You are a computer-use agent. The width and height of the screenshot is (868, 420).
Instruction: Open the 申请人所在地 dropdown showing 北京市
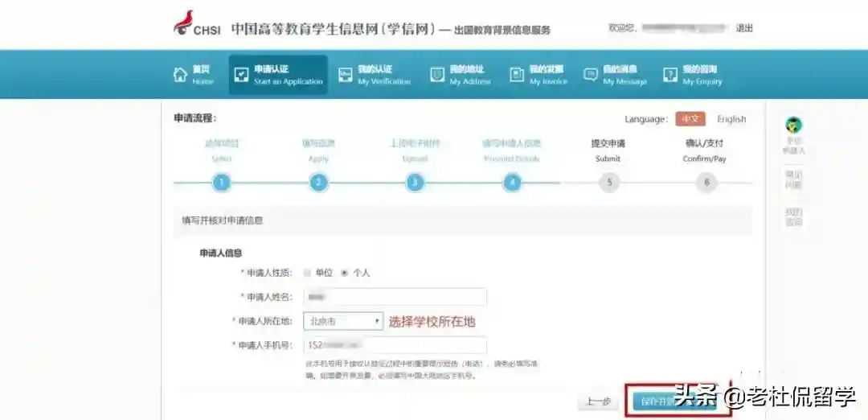pos(342,321)
